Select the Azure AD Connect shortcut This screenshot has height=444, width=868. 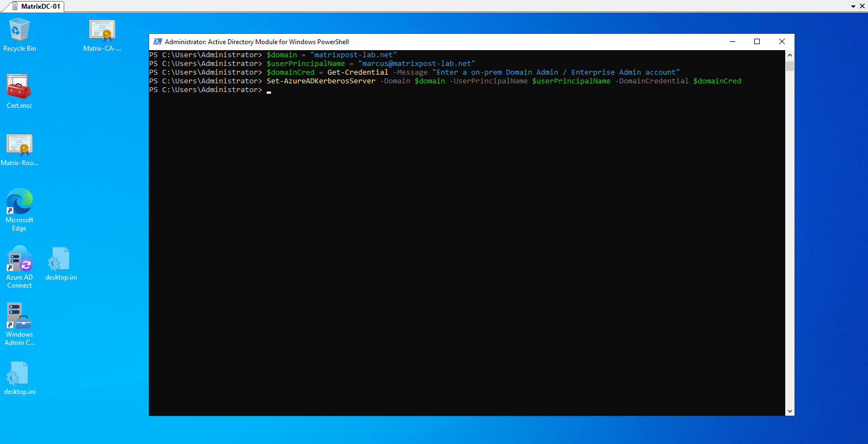[20, 267]
